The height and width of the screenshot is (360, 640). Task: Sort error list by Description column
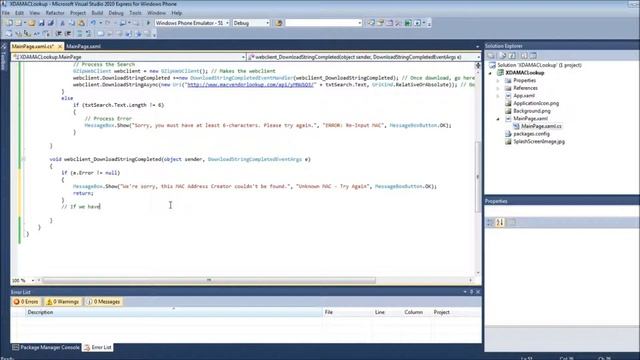pyautogui.click(x=174, y=312)
